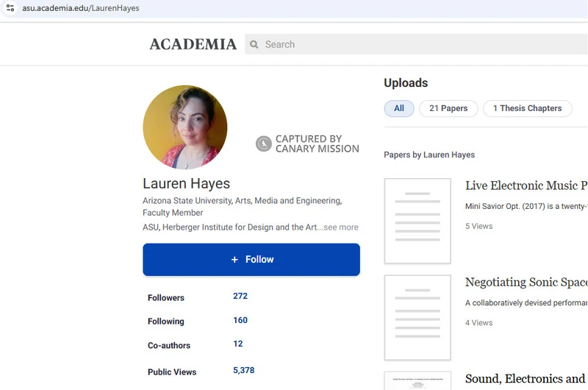Click 'A collaboratively devised' description text
This screenshot has width=588, height=390.
pyautogui.click(x=526, y=302)
